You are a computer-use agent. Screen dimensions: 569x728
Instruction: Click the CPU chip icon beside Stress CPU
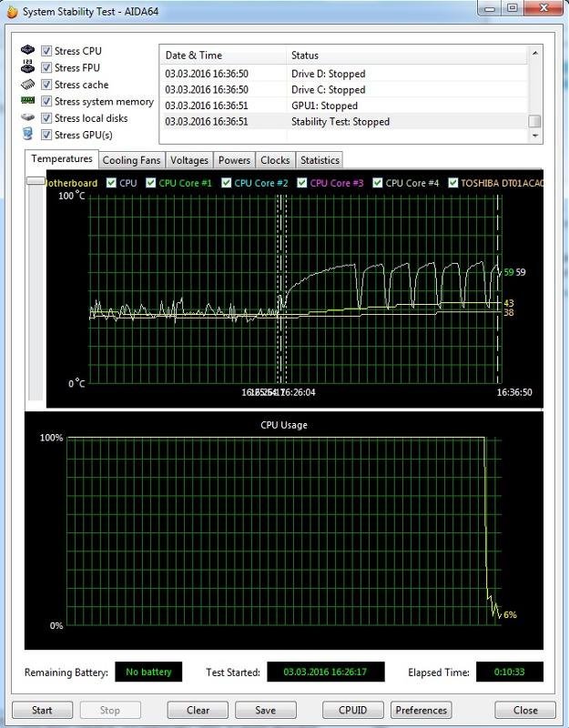tap(27, 50)
